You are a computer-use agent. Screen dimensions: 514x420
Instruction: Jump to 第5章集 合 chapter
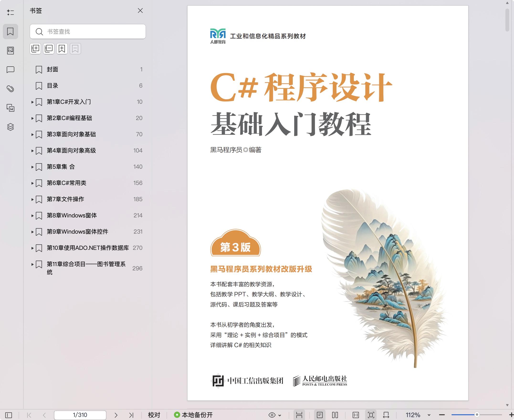click(x=61, y=167)
